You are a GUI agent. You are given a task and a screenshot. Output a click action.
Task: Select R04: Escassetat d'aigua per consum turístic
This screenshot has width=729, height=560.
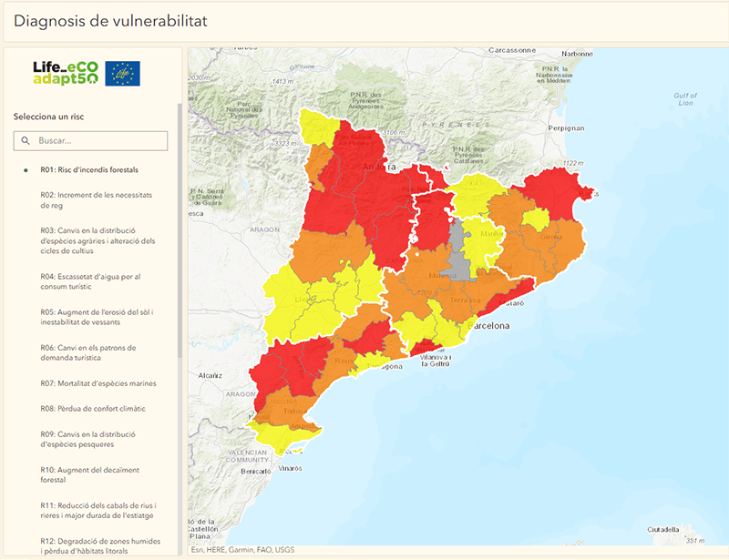pos(90,281)
